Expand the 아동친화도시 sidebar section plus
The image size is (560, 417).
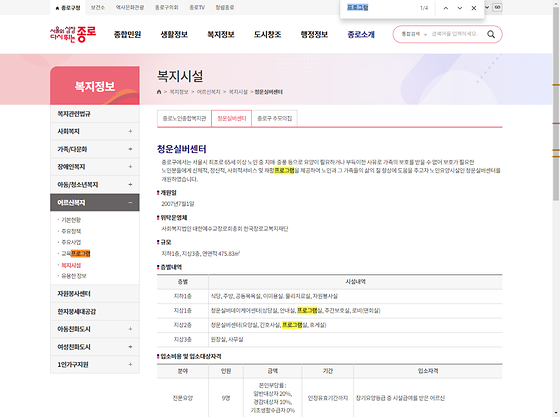click(x=130, y=329)
